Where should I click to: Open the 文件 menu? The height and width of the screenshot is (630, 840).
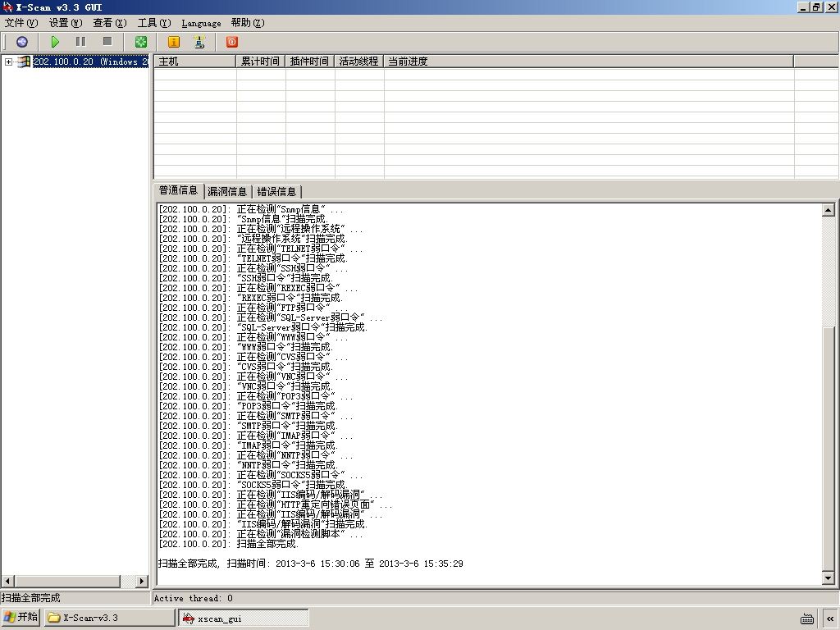tap(21, 23)
